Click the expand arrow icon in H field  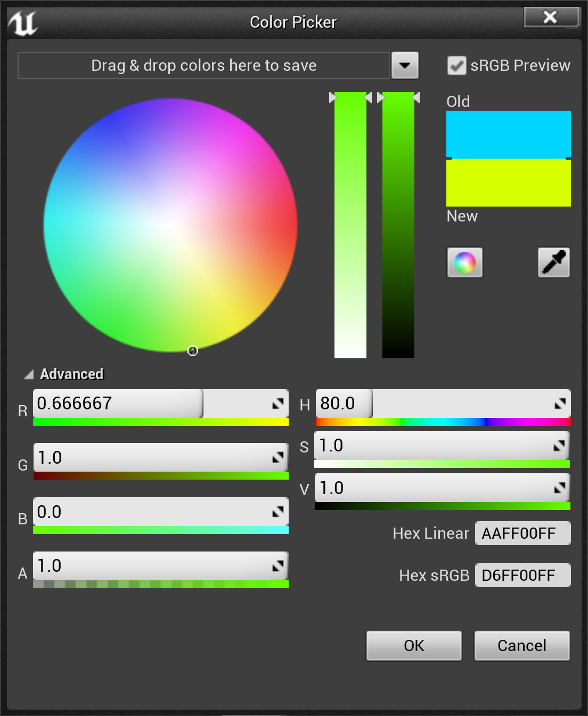pos(560,404)
